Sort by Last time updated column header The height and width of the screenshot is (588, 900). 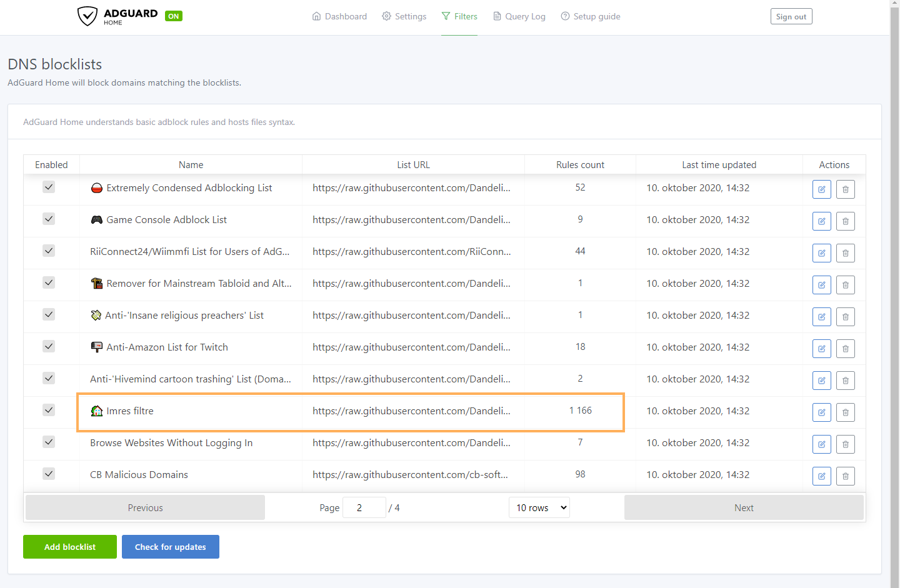tap(719, 164)
